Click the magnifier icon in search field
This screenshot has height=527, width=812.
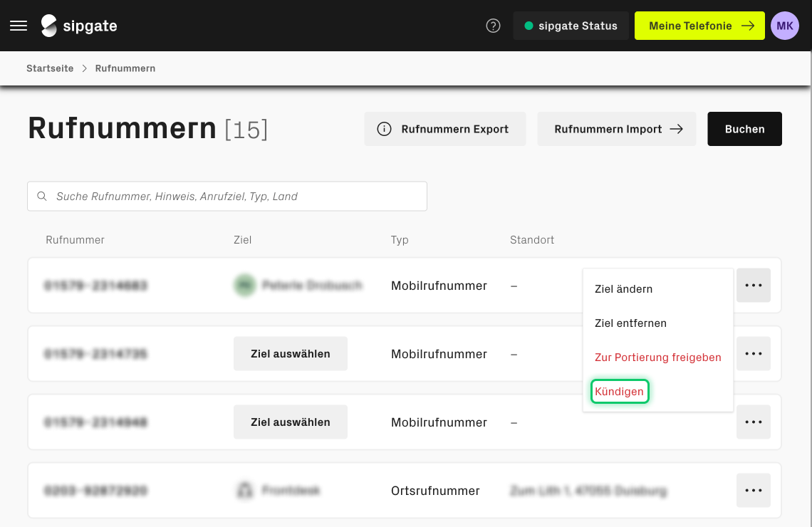(x=42, y=197)
